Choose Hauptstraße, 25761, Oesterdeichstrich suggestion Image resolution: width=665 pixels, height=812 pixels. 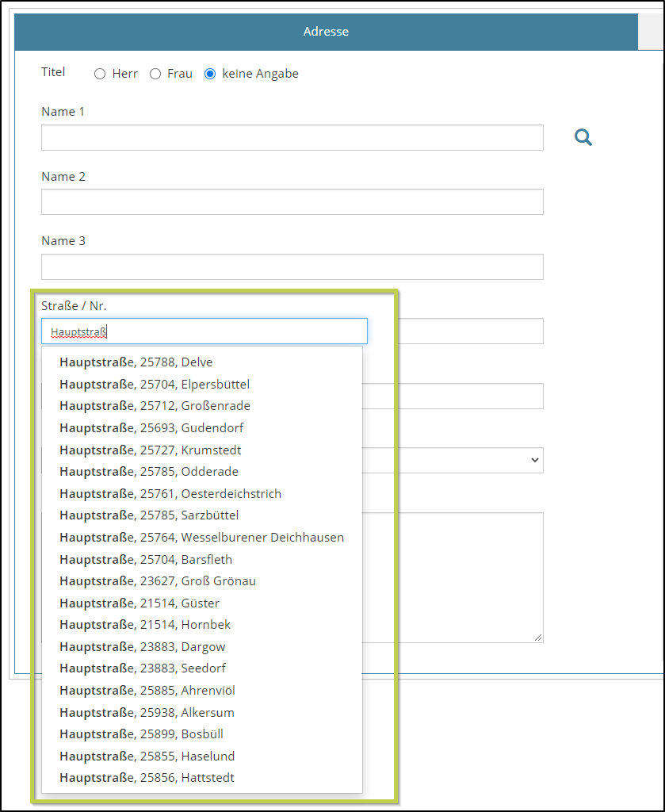coord(170,493)
